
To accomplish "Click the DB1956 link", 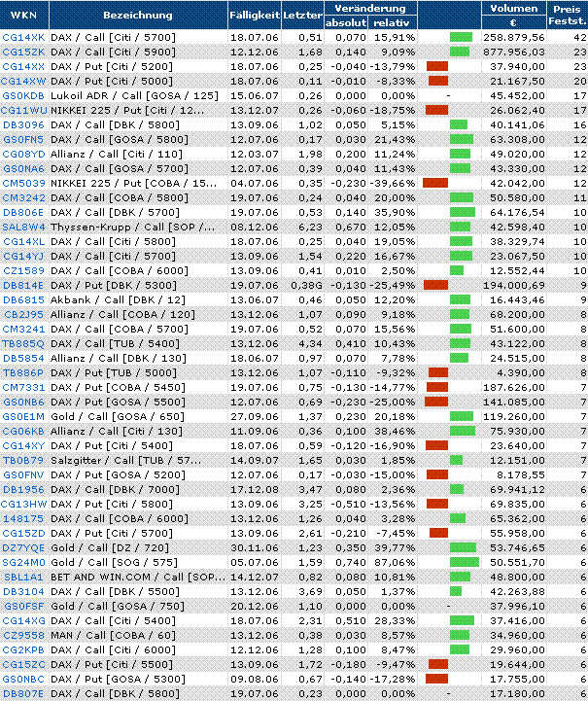I will [x=23, y=490].
